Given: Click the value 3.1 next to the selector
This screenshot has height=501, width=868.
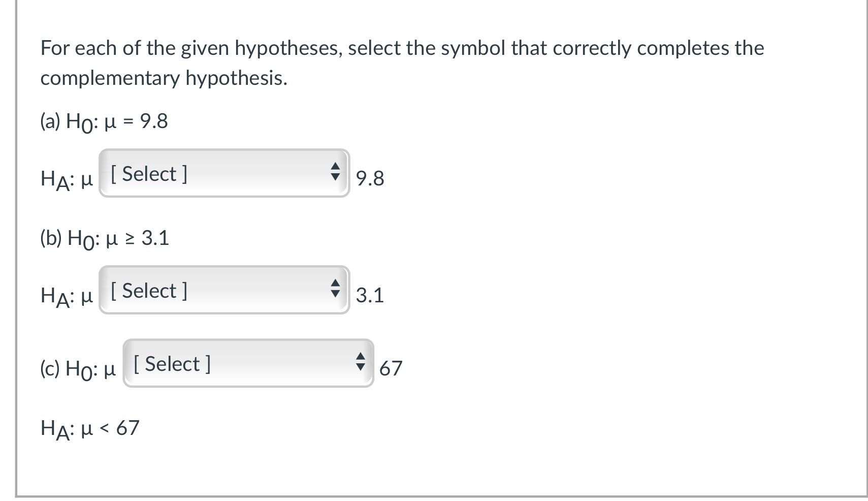Looking at the screenshot, I should pyautogui.click(x=370, y=295).
